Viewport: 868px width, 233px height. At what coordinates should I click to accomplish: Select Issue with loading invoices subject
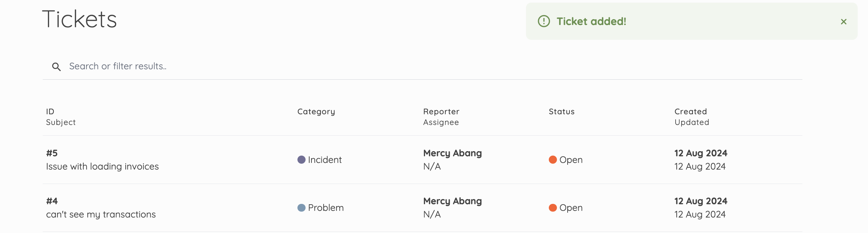point(102,167)
